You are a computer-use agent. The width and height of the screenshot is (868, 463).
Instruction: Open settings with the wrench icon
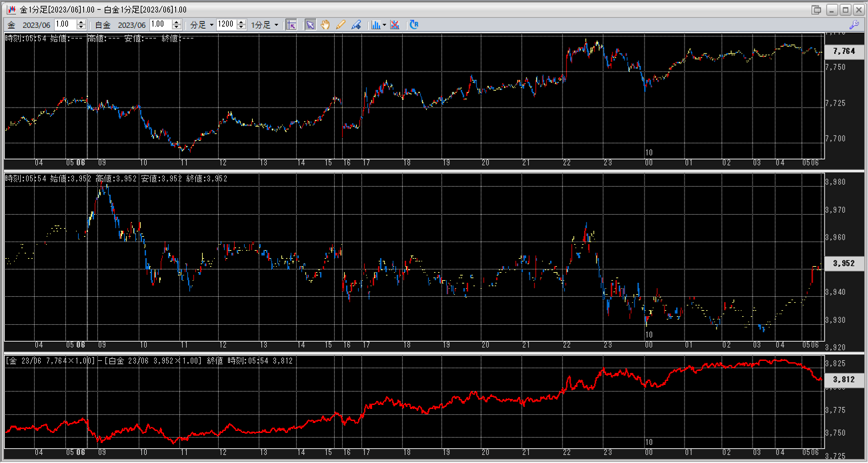853,25
